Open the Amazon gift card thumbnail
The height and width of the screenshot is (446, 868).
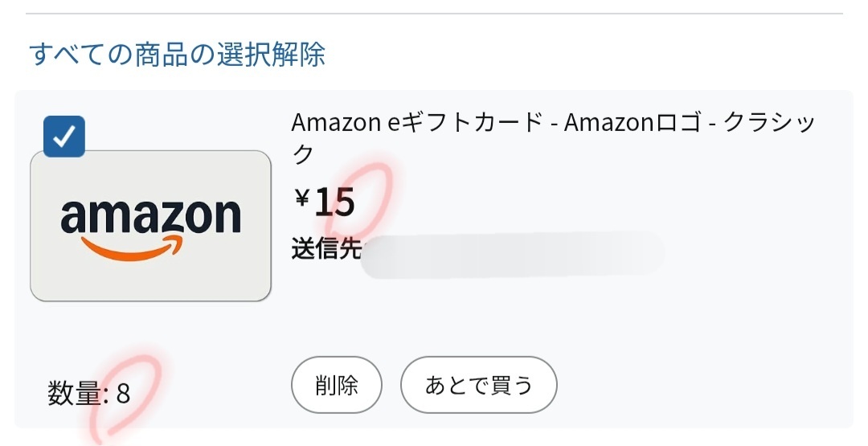click(x=150, y=226)
